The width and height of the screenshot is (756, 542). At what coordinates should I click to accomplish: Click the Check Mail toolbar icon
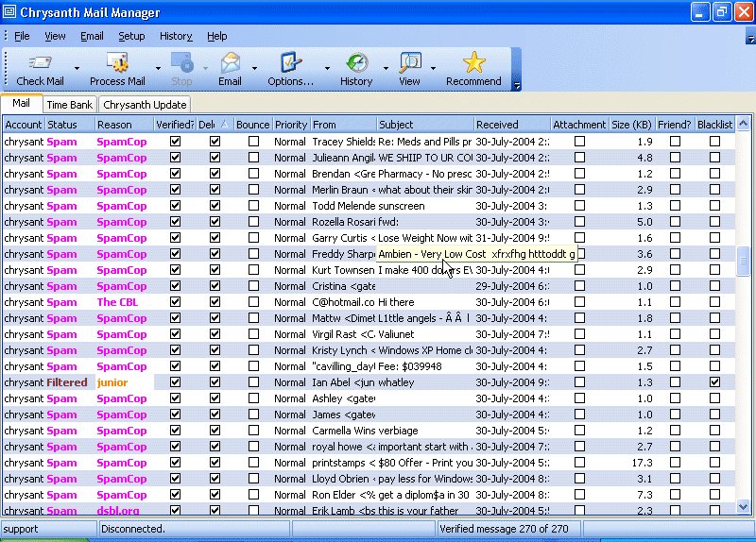[40, 64]
